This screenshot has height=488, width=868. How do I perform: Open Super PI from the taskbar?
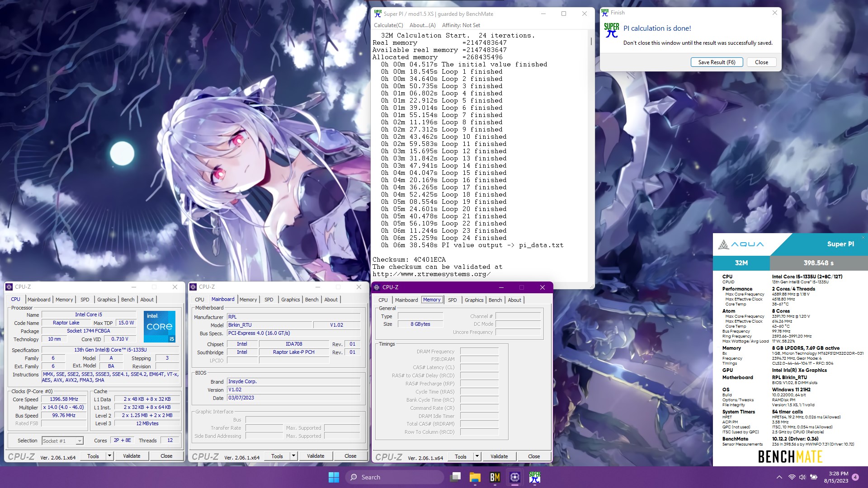pos(535,477)
